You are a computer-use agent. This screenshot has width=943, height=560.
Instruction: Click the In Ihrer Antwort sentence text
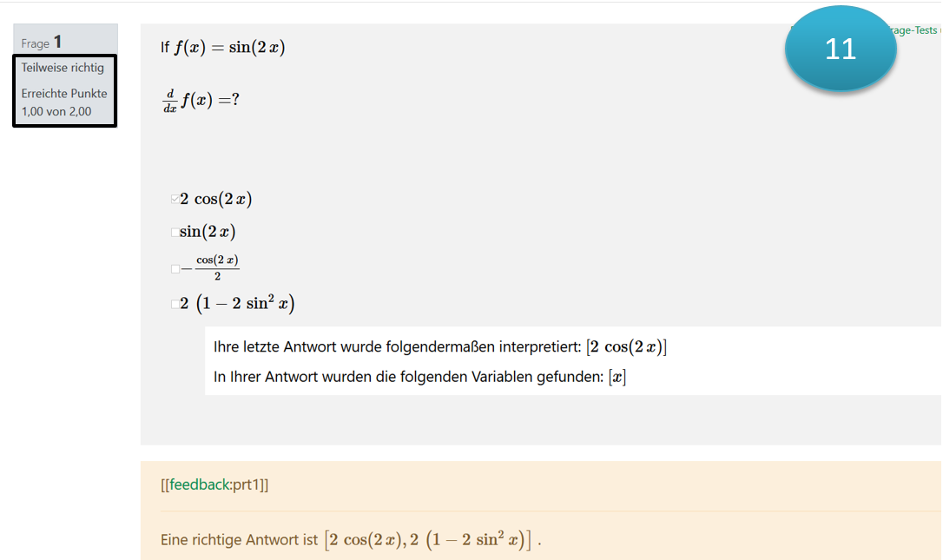click(409, 377)
